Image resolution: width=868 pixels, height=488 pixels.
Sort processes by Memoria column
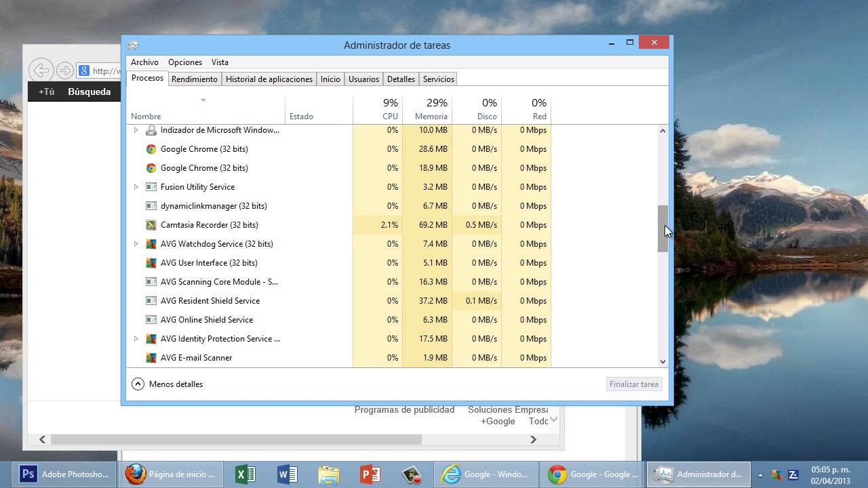pyautogui.click(x=427, y=110)
